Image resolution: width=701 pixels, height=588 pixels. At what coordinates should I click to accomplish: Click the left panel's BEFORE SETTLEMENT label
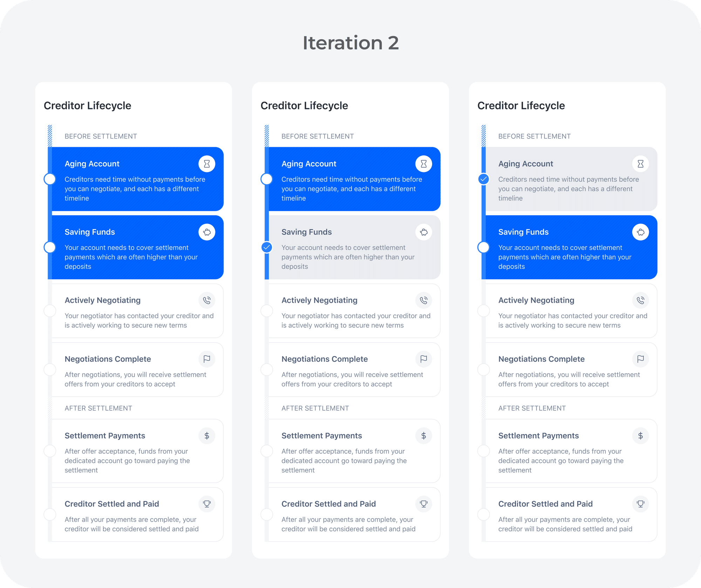[x=101, y=136]
